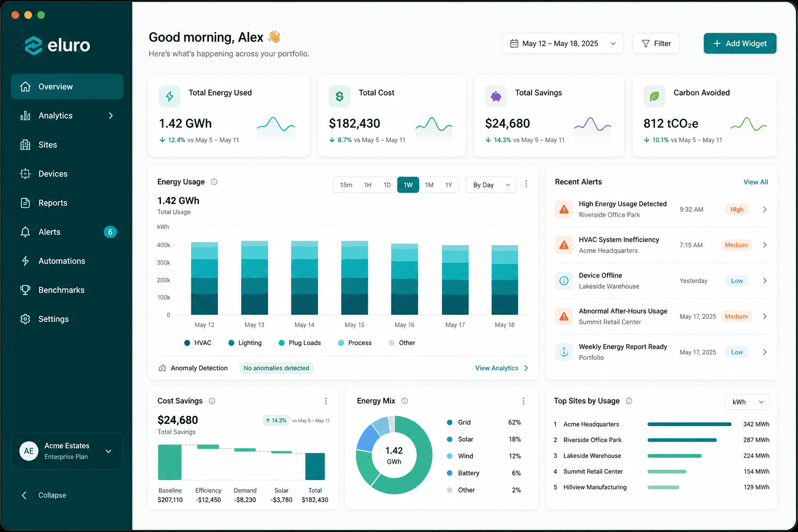Open the kWh unit dropdown
This screenshot has width=798, height=532.
[747, 402]
